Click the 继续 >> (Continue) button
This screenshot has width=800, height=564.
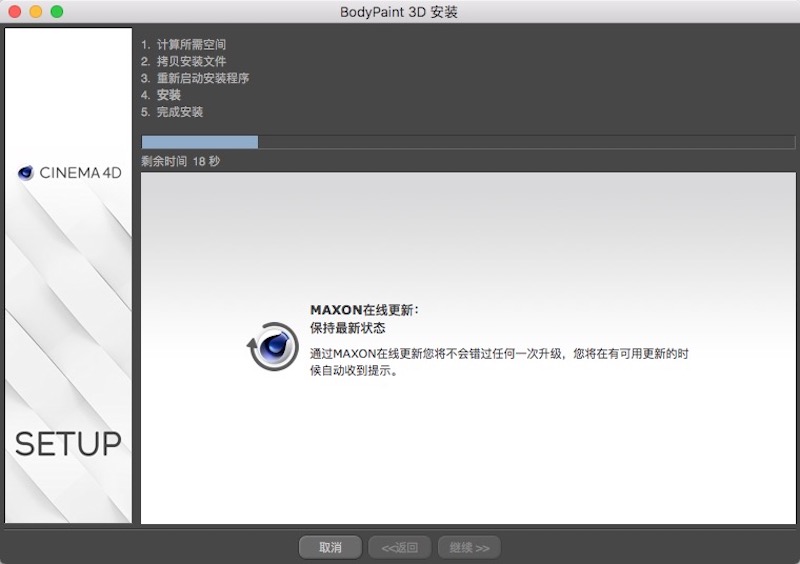pyautogui.click(x=469, y=548)
